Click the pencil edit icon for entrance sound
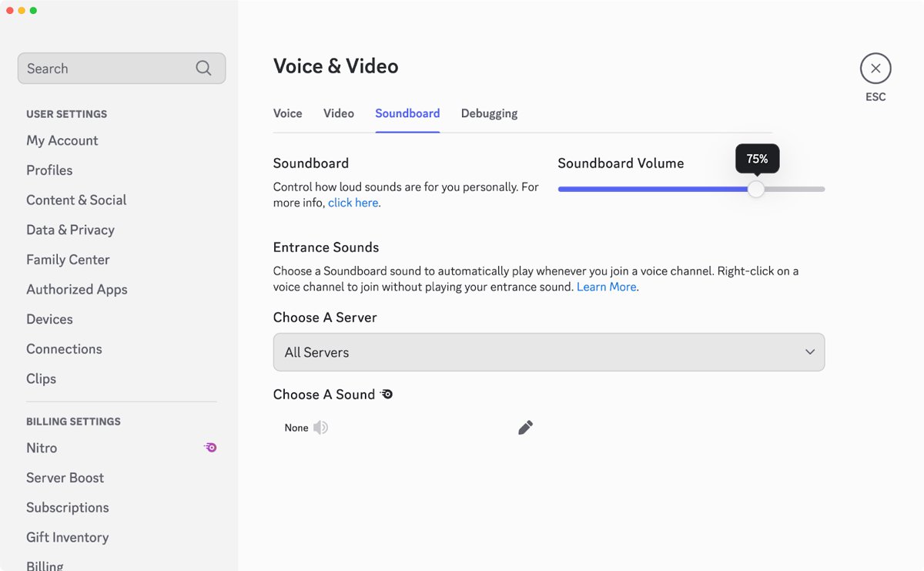 (525, 428)
